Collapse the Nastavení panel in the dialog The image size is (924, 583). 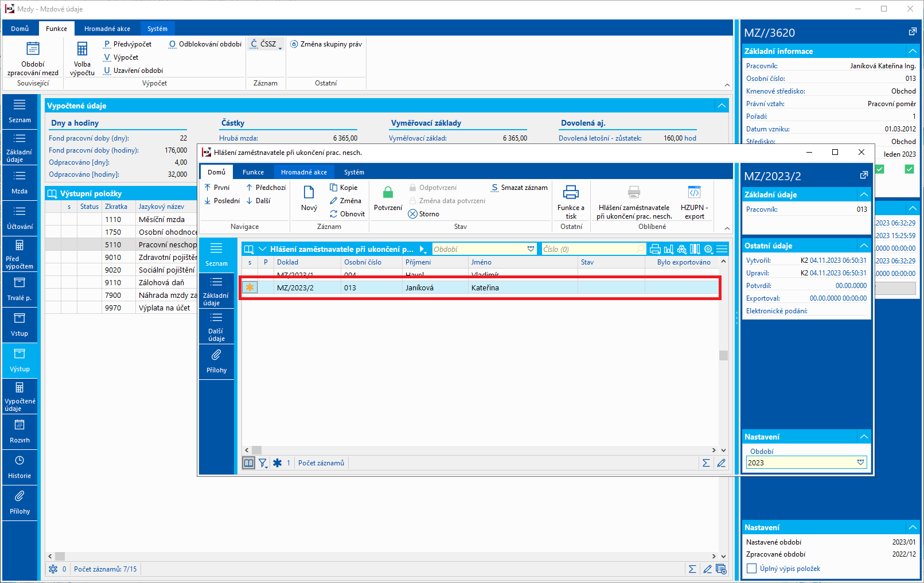point(864,437)
